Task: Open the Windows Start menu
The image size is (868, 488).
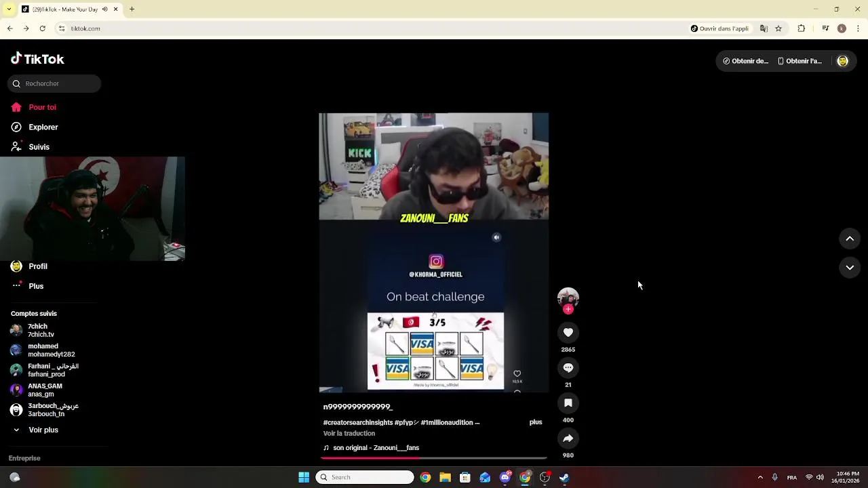Action: (304, 477)
